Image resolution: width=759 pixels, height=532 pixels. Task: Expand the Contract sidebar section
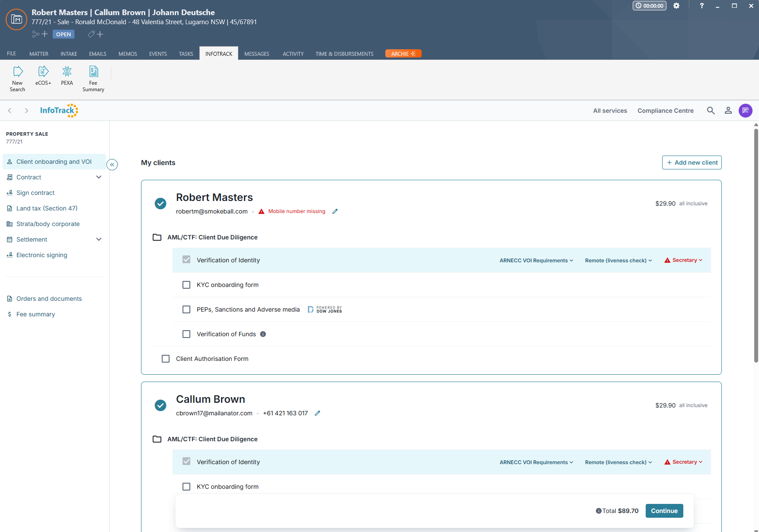(99, 177)
